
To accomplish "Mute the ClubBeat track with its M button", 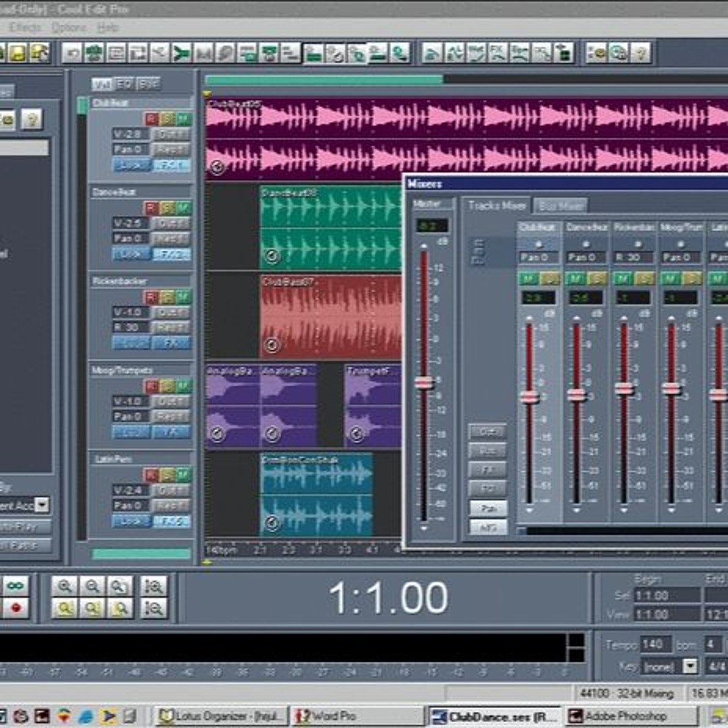I will tap(183, 117).
